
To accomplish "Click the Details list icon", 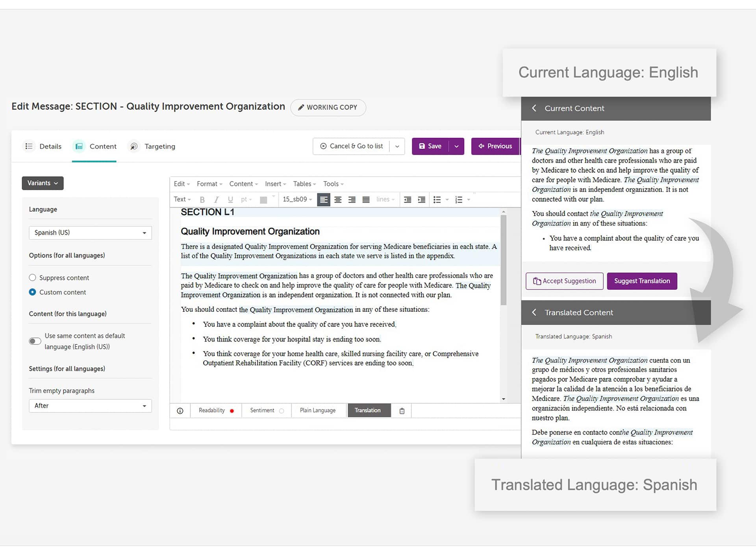I will (x=29, y=146).
